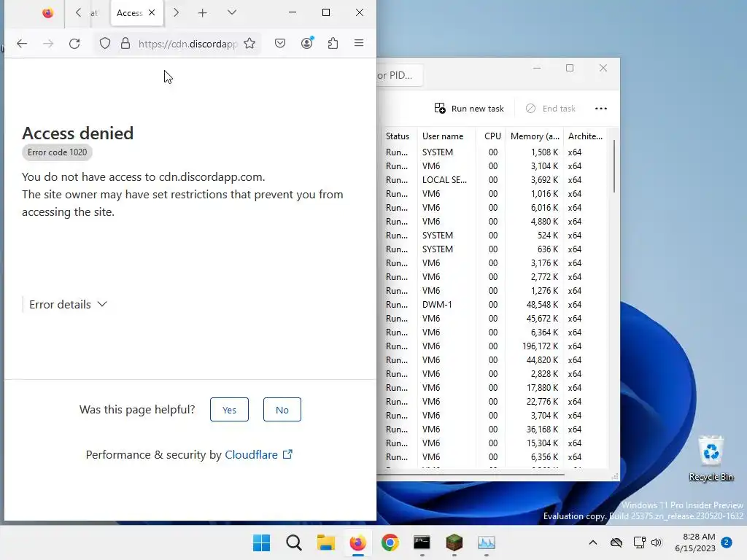Click the Task Manager search PID field

pyautogui.click(x=399, y=75)
